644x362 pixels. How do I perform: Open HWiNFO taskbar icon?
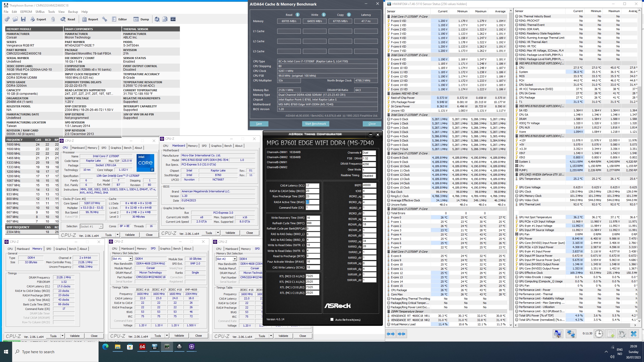(155, 347)
